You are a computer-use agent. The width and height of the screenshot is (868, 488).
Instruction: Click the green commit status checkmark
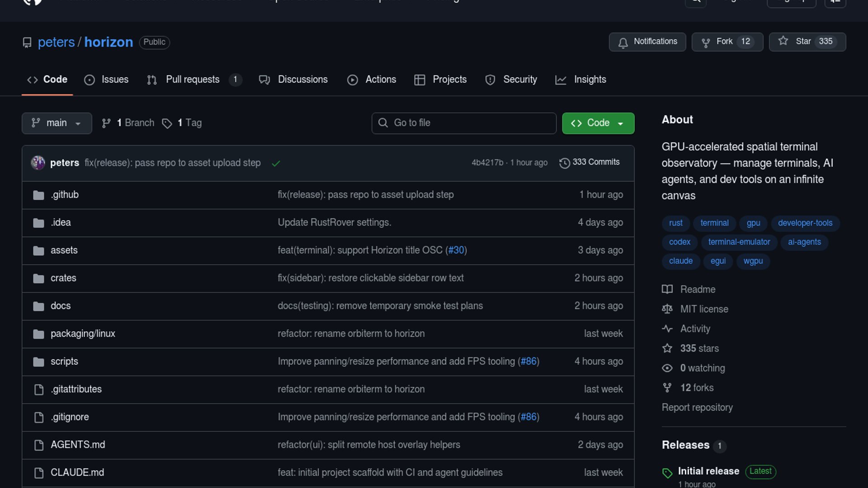(276, 163)
